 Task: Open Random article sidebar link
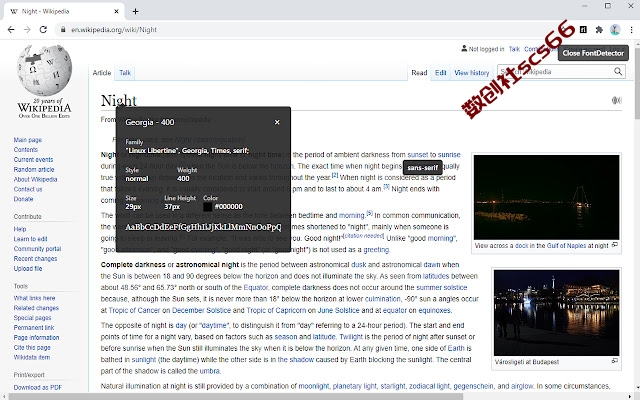tap(34, 169)
